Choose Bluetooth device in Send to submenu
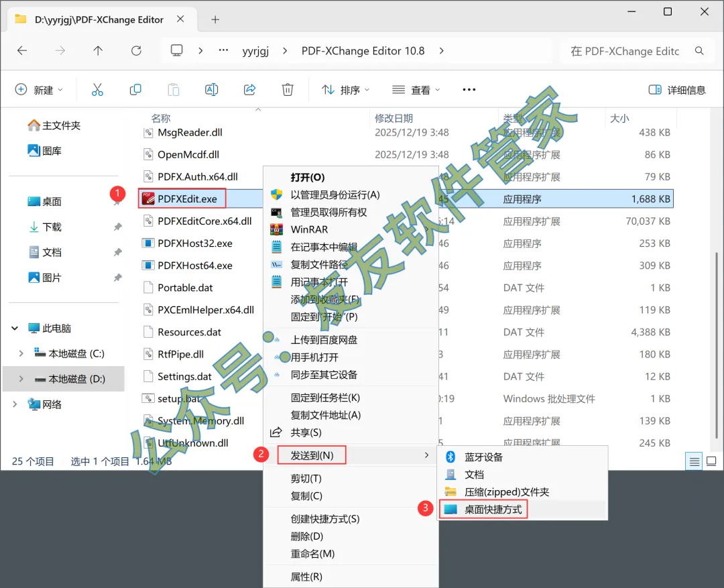This screenshot has width=724, height=588. 522,457
